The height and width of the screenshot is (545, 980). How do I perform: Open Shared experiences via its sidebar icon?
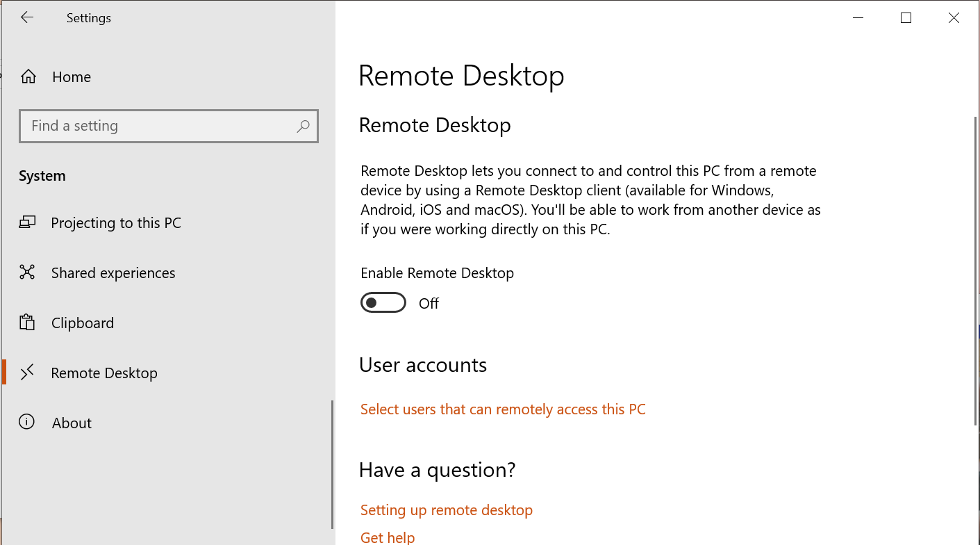point(27,272)
